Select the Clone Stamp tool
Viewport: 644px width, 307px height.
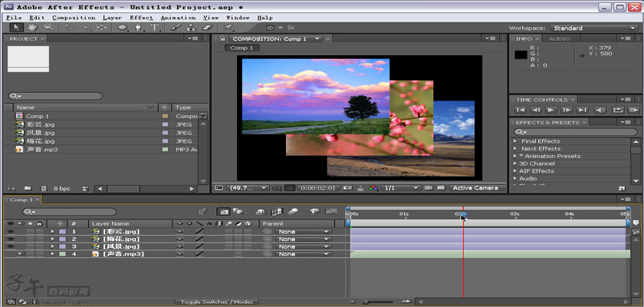[x=190, y=28]
